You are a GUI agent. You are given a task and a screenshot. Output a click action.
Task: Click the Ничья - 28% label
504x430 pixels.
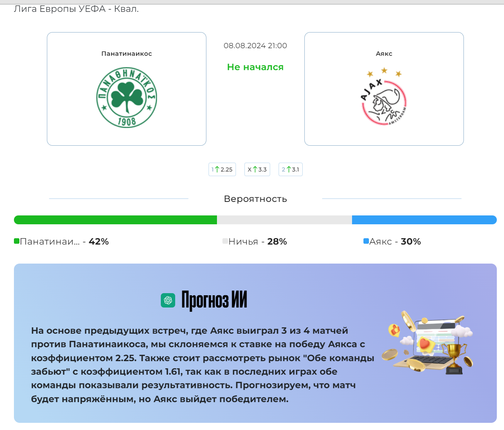pos(257,242)
